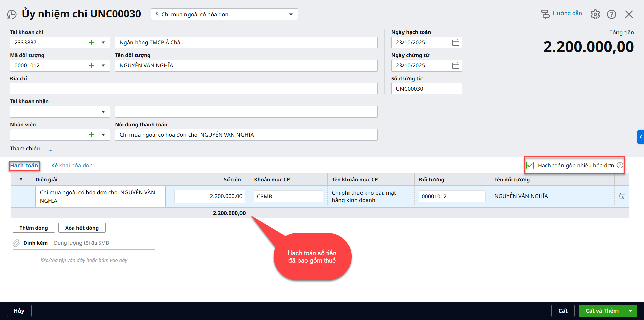Click the help question mark icon
Viewport: 644px width, 320px height.
(611, 14)
